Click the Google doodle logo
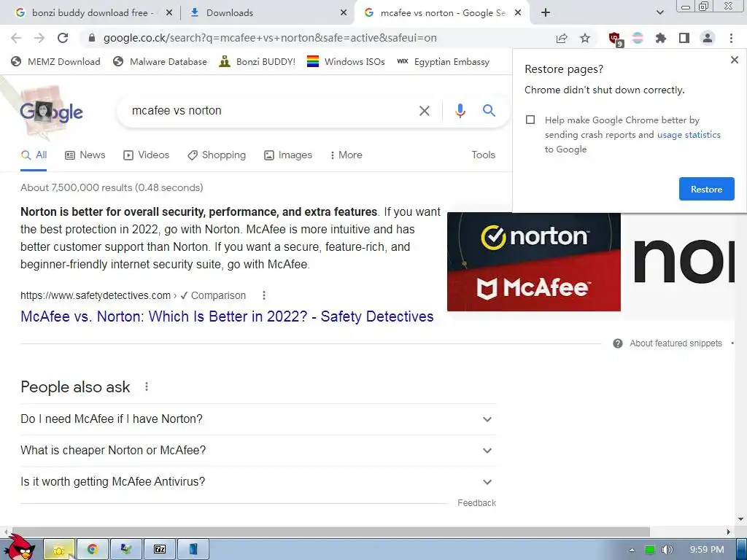Viewport: 747px width, 560px height. [x=52, y=112]
